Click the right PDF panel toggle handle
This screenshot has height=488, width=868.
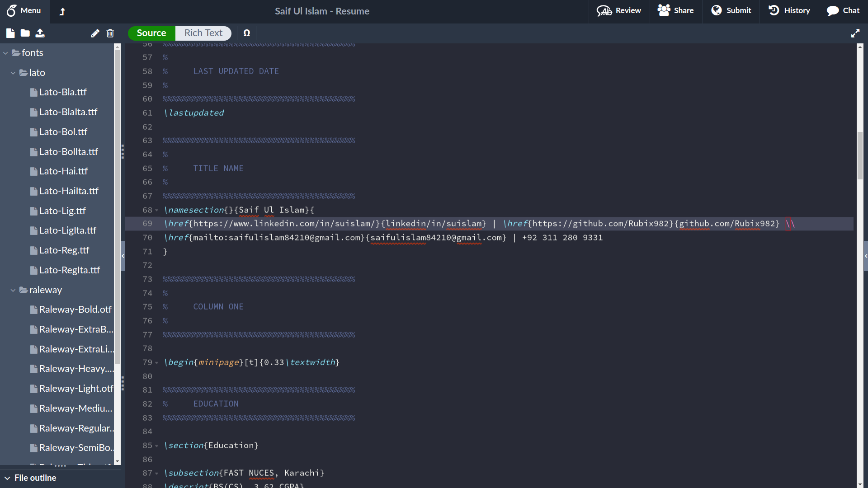(x=866, y=256)
